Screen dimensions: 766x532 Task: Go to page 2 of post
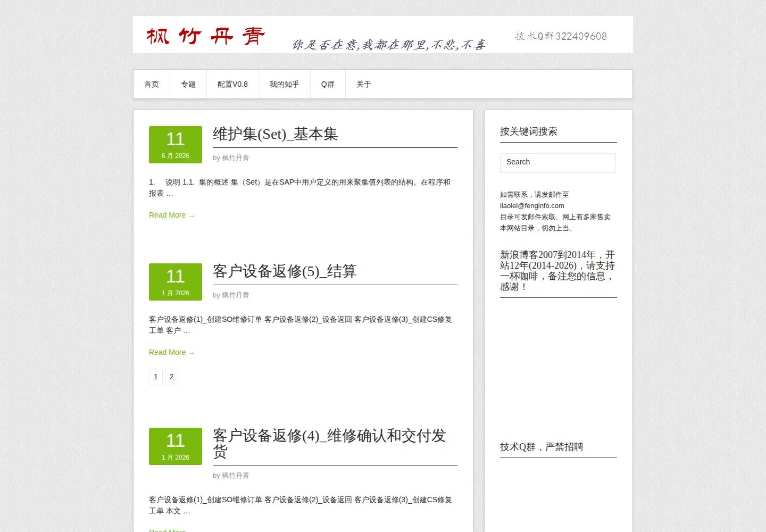pos(171,377)
